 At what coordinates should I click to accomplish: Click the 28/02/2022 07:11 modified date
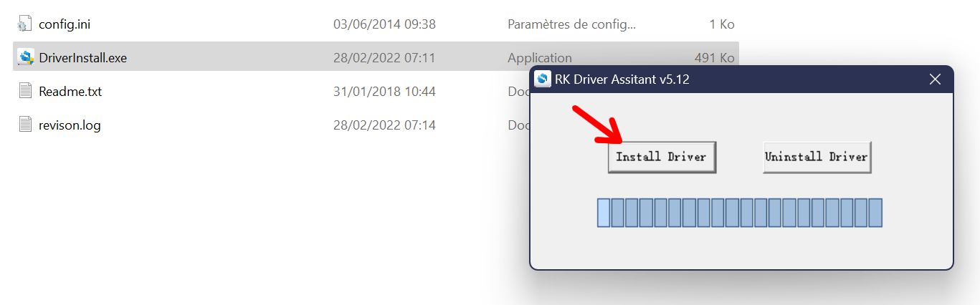[384, 58]
